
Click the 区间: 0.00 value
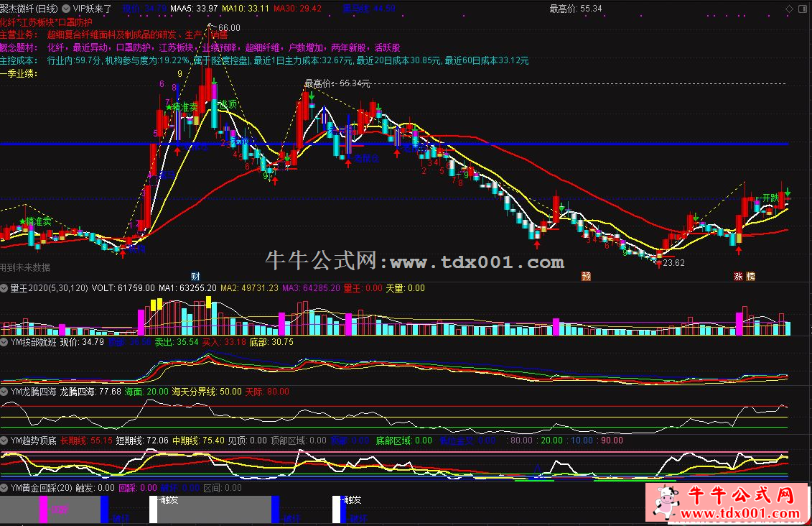click(x=223, y=488)
